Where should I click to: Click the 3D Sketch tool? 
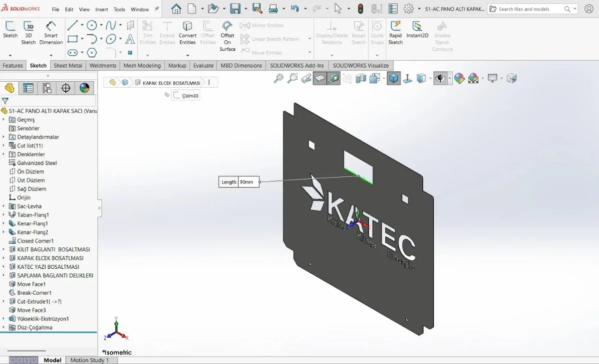[28, 32]
